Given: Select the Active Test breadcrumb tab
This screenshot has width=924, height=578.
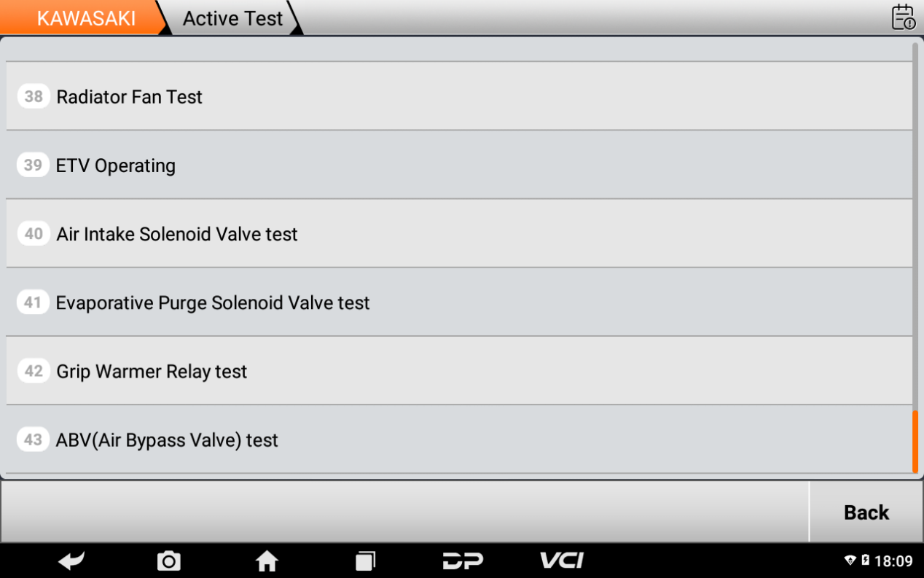Looking at the screenshot, I should pyautogui.click(x=232, y=18).
